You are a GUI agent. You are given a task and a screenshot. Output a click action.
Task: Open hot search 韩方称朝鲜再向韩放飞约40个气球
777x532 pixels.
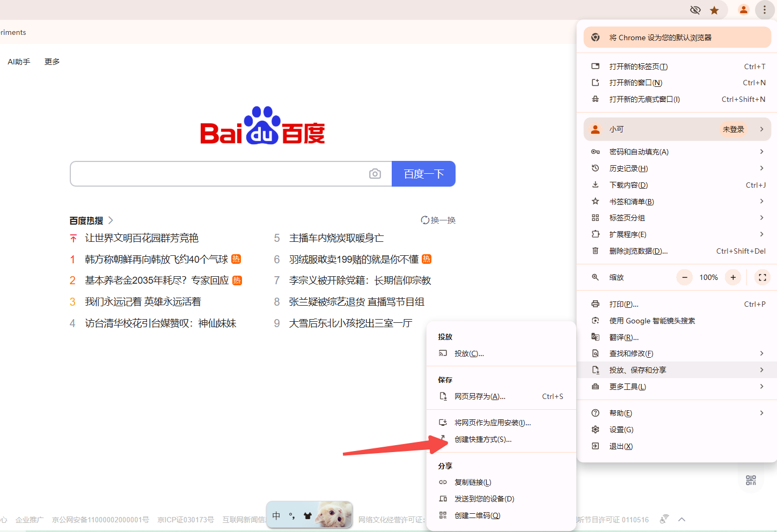(x=156, y=259)
